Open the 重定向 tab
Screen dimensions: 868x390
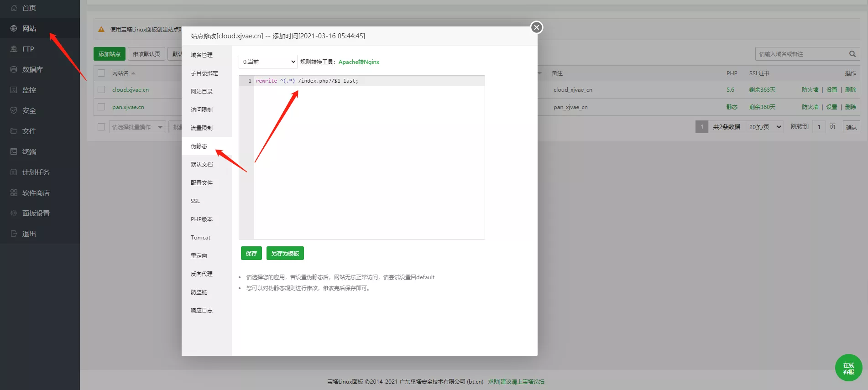[199, 255]
